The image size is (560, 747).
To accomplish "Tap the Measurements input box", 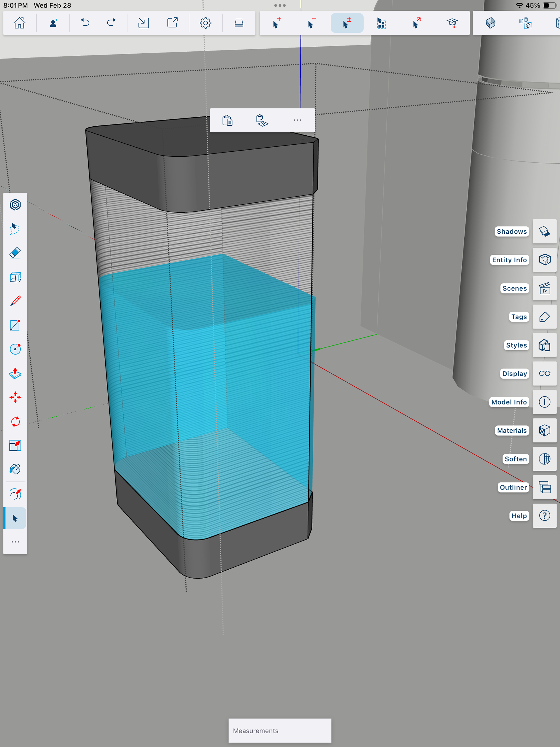I will (280, 730).
